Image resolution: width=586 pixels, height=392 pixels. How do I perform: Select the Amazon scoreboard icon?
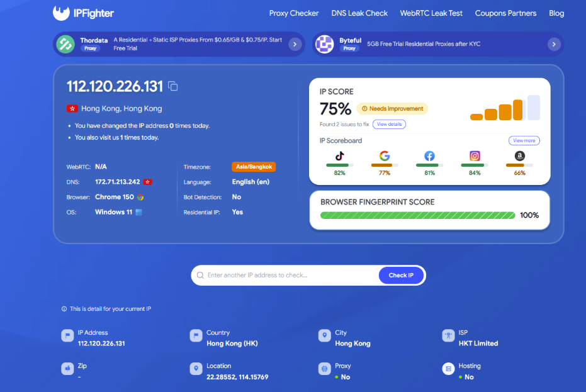519,156
